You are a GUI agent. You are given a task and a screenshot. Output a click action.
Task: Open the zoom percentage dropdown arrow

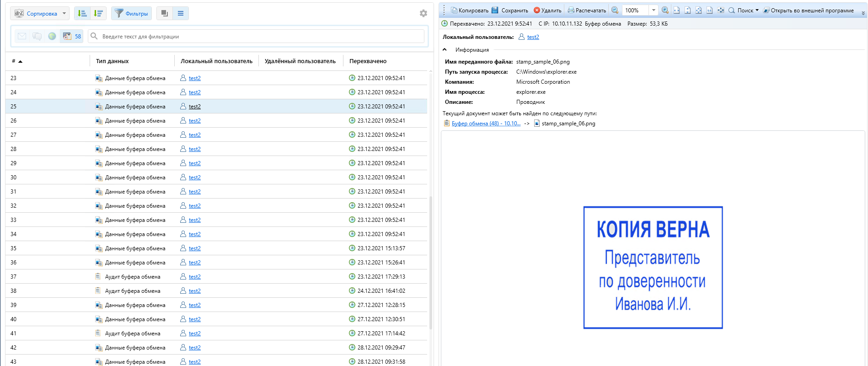[x=654, y=10]
